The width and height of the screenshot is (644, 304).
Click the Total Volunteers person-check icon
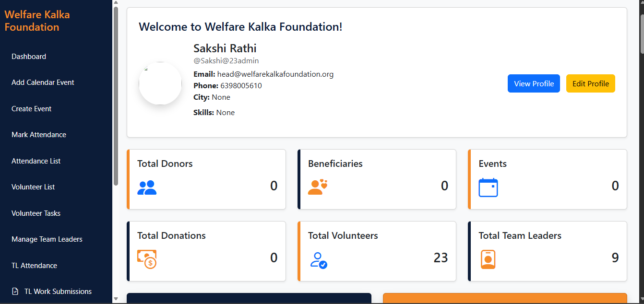coord(318,260)
